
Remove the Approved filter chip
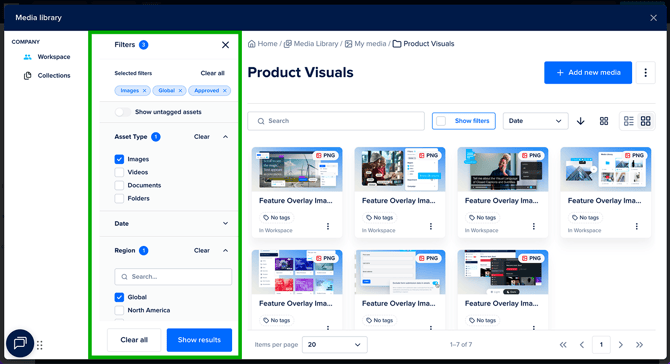point(225,91)
